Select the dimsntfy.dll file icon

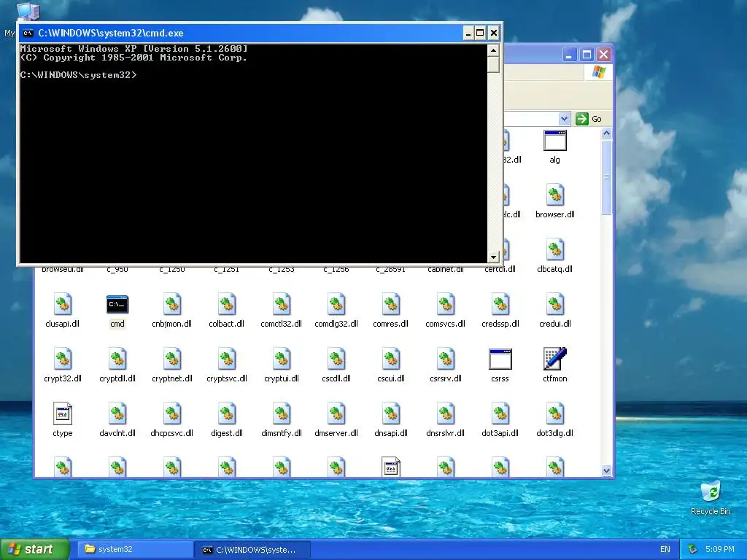pyautogui.click(x=282, y=414)
